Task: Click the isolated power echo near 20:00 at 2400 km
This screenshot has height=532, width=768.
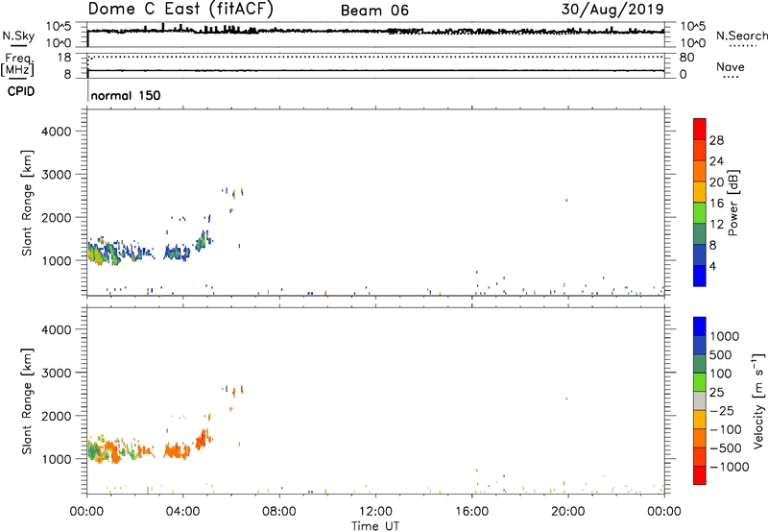Action: 566,200
